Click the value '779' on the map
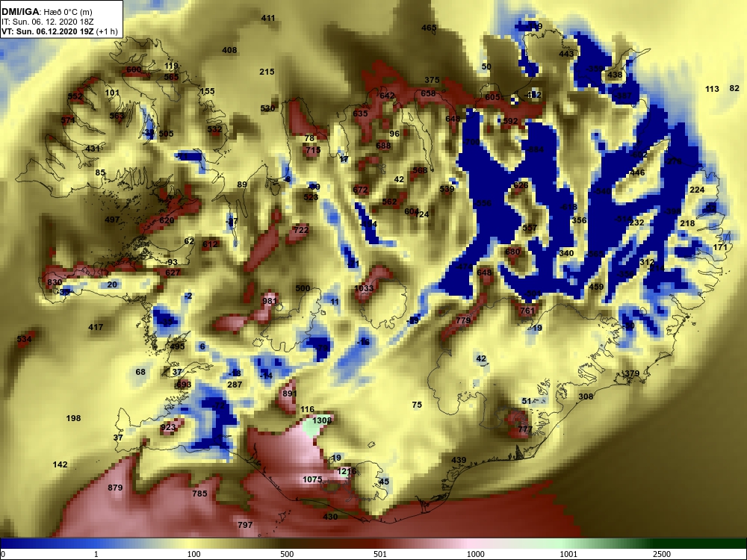The width and height of the screenshot is (747, 560). [x=463, y=320]
